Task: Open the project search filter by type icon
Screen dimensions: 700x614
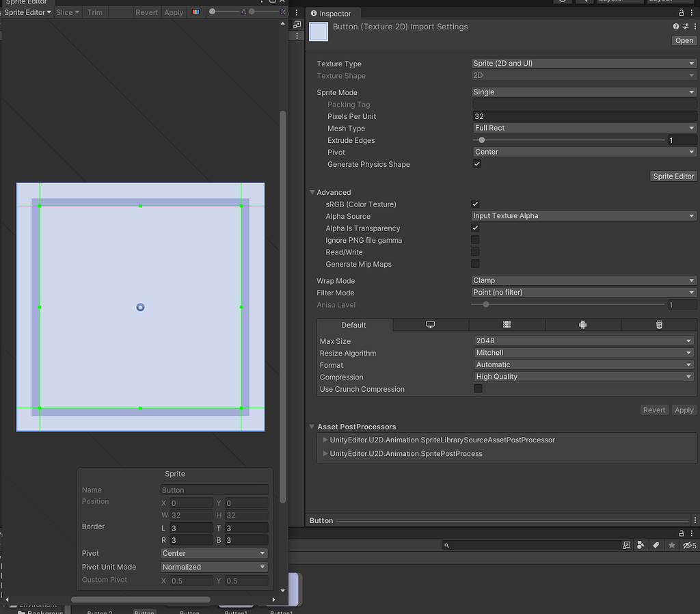Action: point(641,545)
